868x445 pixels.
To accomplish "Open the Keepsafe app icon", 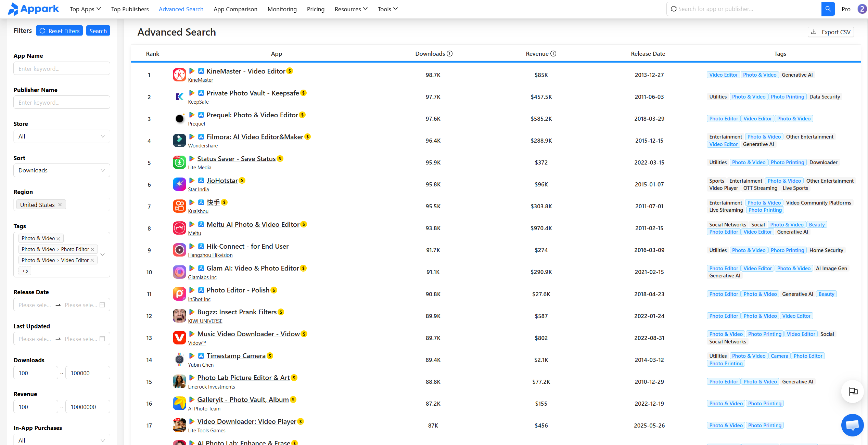I will (179, 97).
